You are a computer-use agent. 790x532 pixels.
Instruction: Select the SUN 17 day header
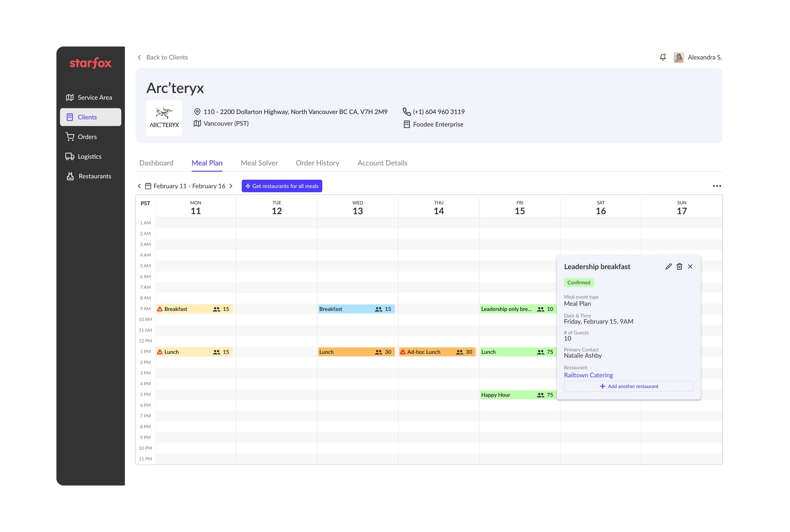click(x=681, y=208)
